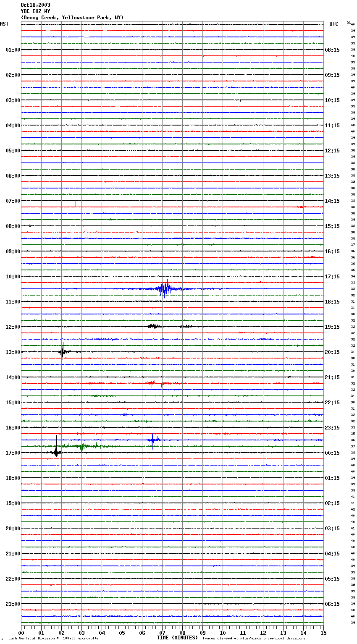Click the 23:15 UTC time label
Screen dimensions: 357x644
(332, 428)
